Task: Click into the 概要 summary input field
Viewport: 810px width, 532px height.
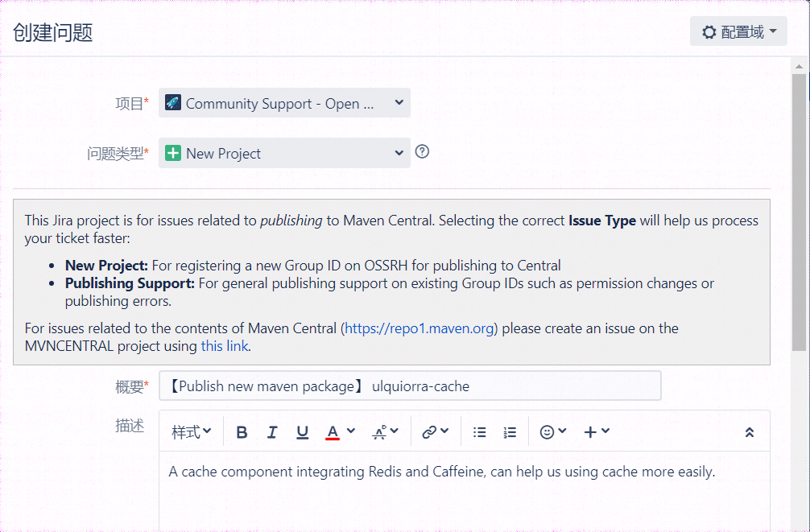Action: pyautogui.click(x=410, y=386)
